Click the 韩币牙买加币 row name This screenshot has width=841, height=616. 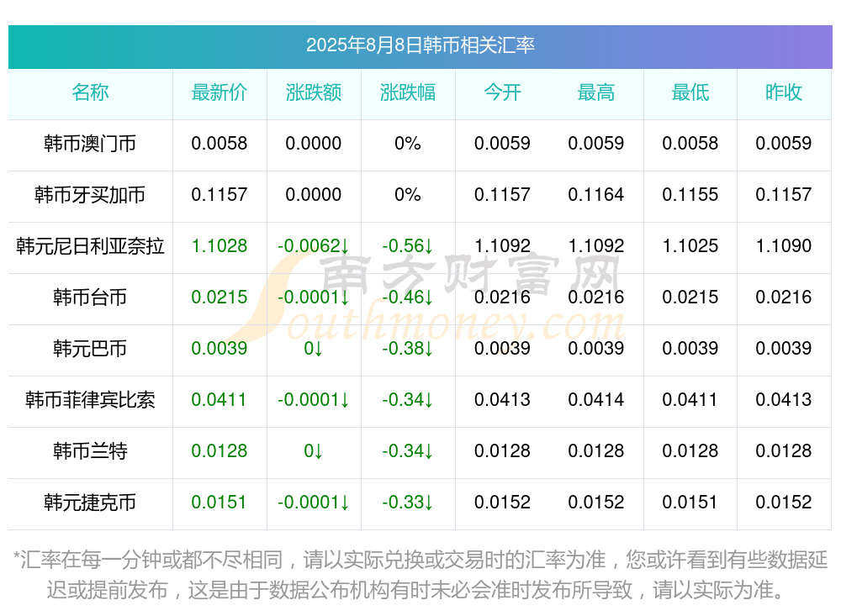tap(90, 195)
